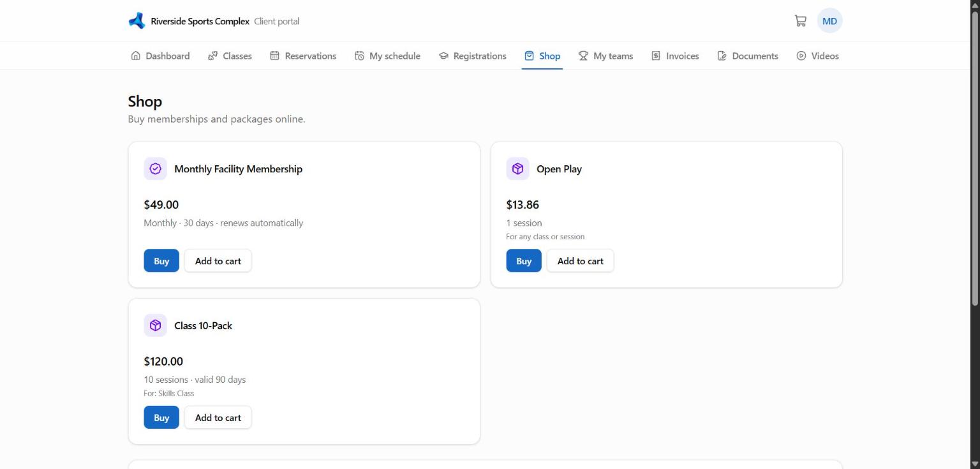Switch to the Reservations tab

click(x=303, y=56)
